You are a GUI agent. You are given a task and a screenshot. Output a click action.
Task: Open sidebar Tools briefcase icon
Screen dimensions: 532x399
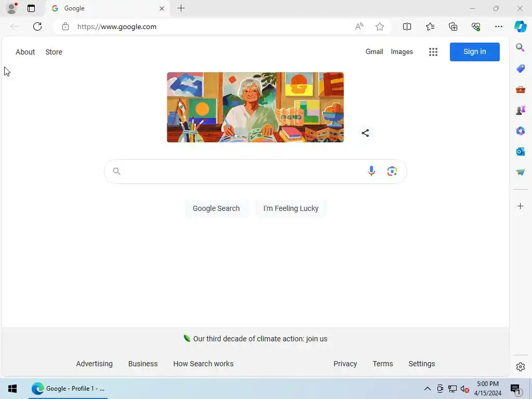tap(520, 89)
